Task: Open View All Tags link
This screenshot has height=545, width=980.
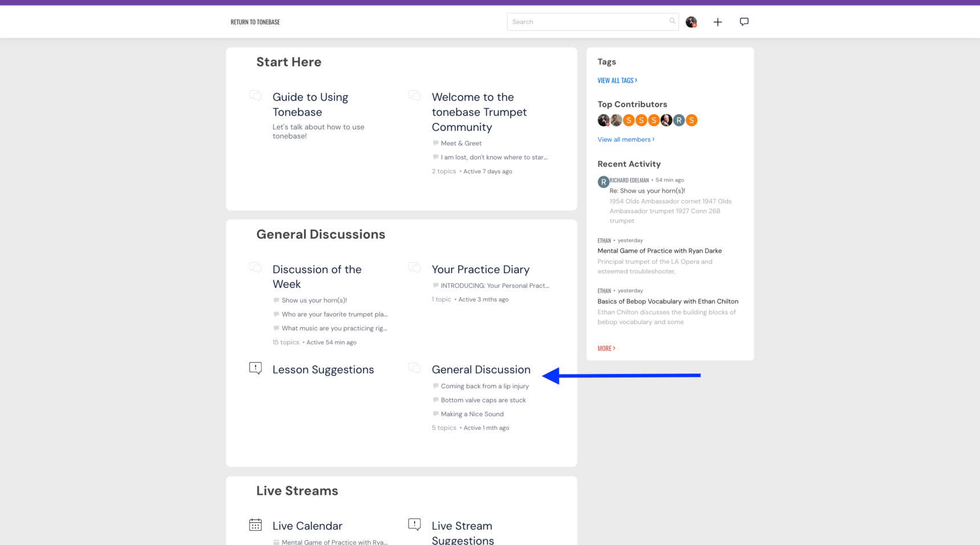Action: pyautogui.click(x=617, y=80)
